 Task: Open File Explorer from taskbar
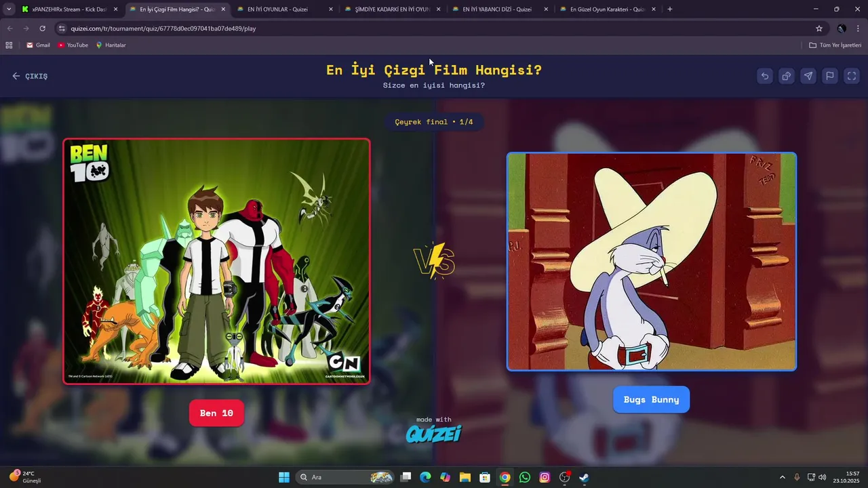(x=465, y=477)
